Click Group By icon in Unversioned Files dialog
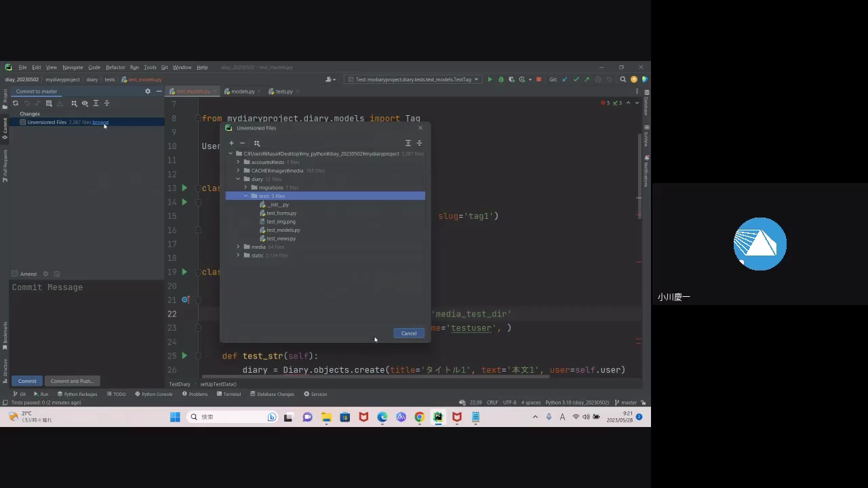 tap(257, 143)
